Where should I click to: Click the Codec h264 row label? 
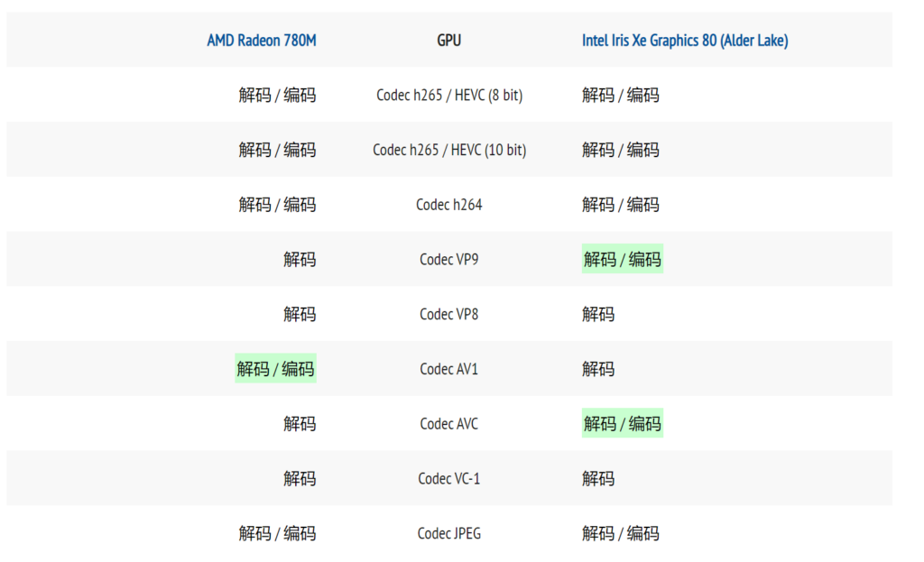click(x=448, y=205)
